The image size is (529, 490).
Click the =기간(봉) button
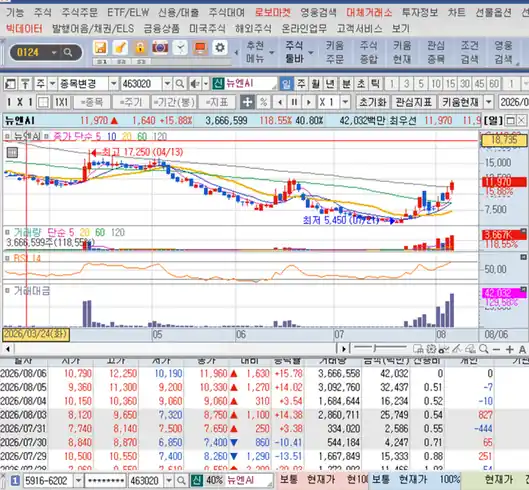click(x=174, y=102)
